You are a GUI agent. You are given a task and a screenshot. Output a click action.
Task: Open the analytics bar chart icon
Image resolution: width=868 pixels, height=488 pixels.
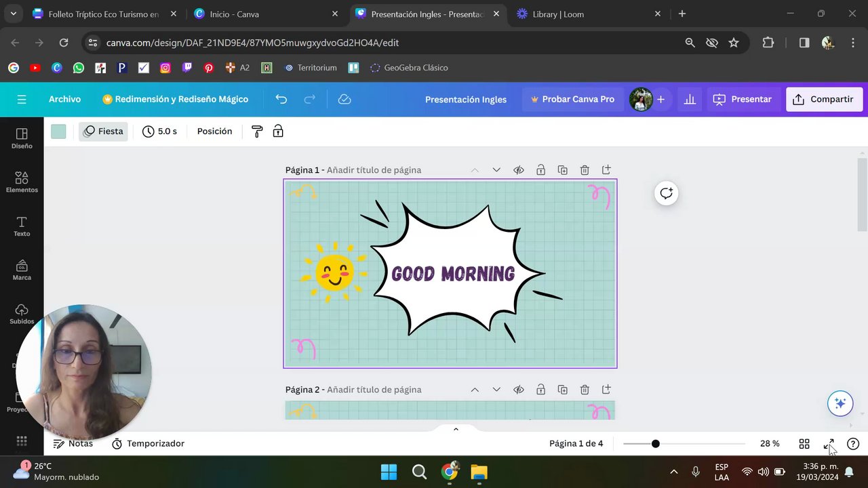tap(690, 100)
